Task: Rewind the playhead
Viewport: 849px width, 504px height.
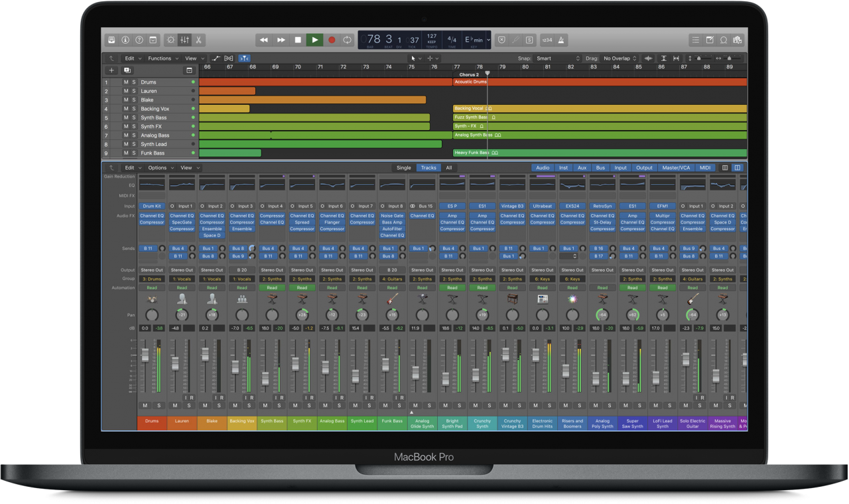Action: pyautogui.click(x=264, y=40)
